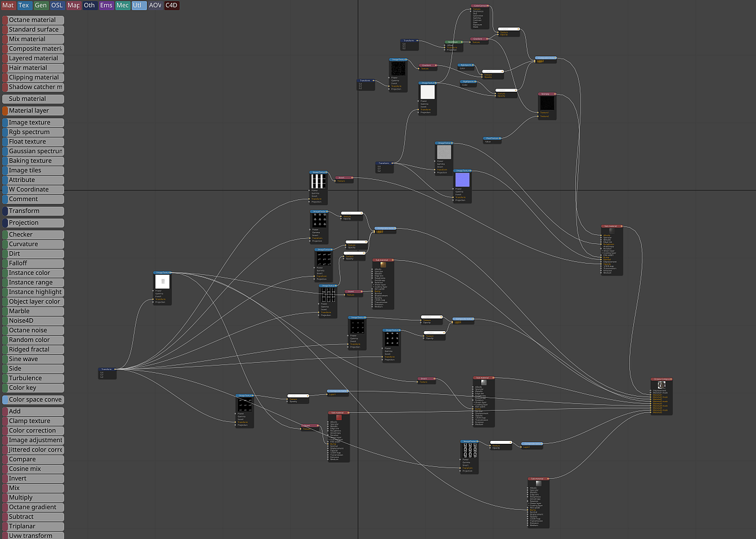Pick Clipping material in node list
The image size is (756, 539).
coord(33,77)
